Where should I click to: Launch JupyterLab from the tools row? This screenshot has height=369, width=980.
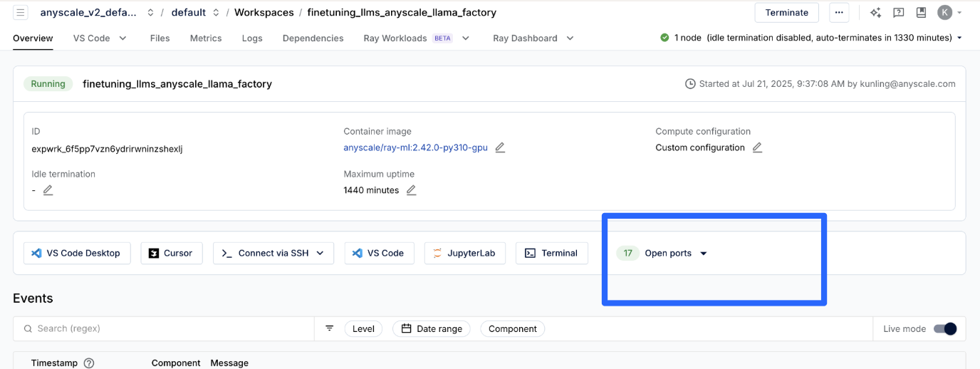tap(464, 253)
